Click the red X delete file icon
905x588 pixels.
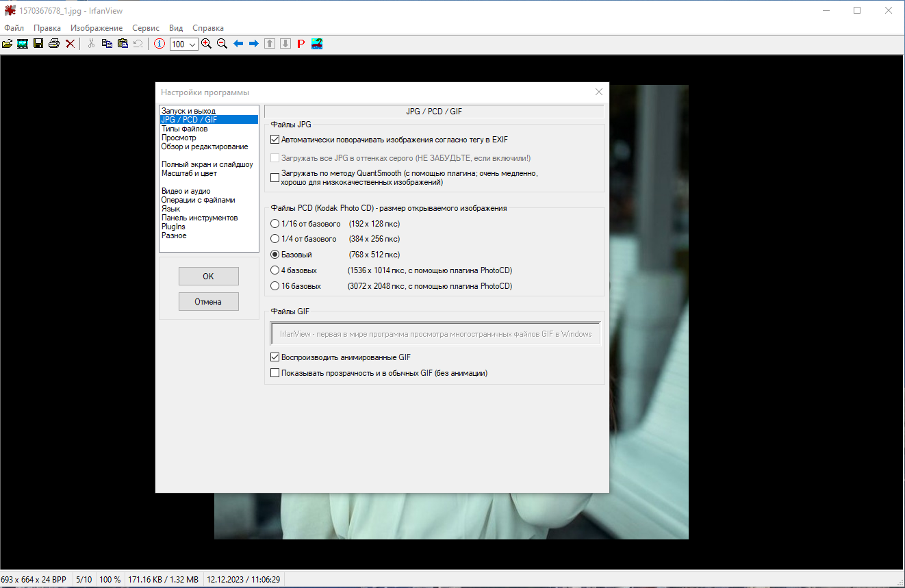click(70, 44)
